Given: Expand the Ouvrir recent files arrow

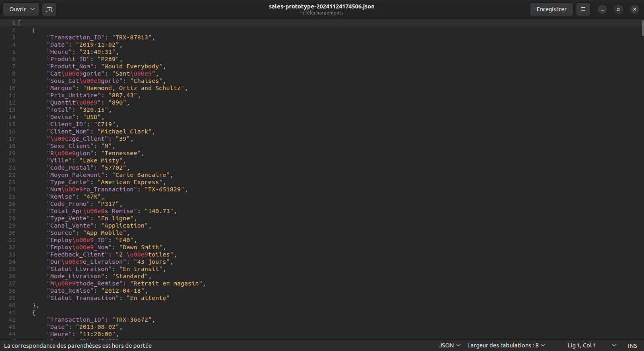Looking at the screenshot, I should click(33, 9).
